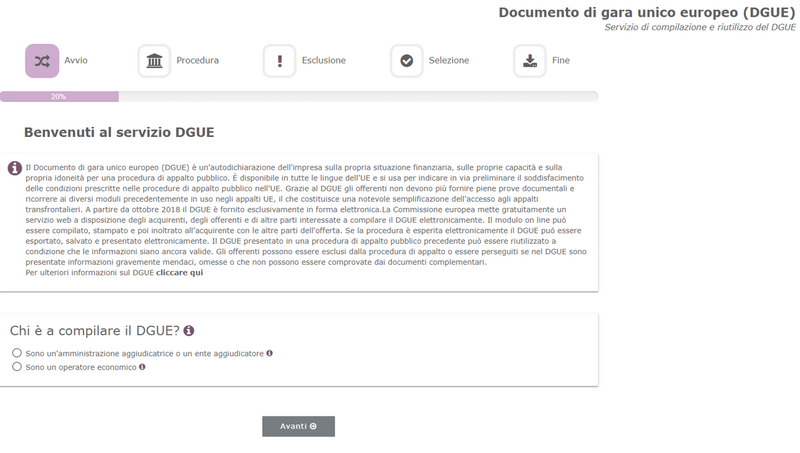Screen dimensions: 800x453
Task: Follow the 'cliccare qui' link
Action: pos(180,272)
